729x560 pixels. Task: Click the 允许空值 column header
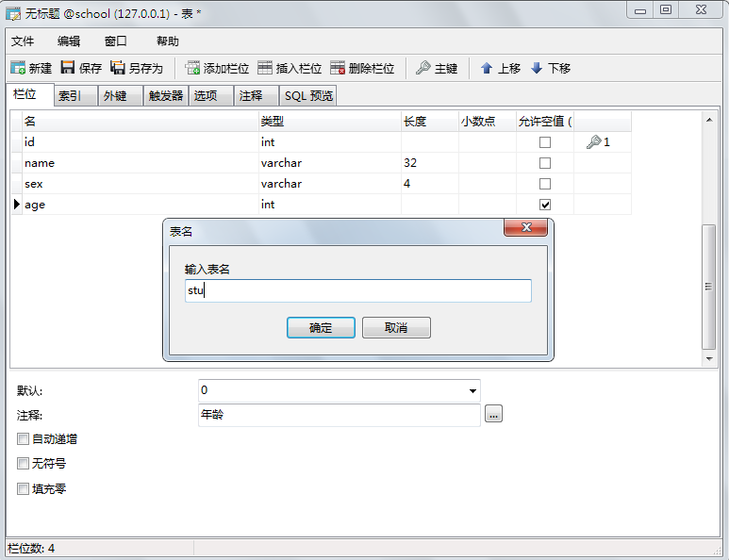click(545, 122)
